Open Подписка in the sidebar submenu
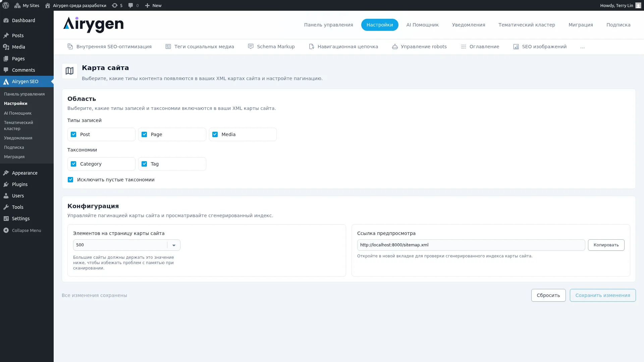Viewport: 644px width, 362px height. pyautogui.click(x=14, y=147)
